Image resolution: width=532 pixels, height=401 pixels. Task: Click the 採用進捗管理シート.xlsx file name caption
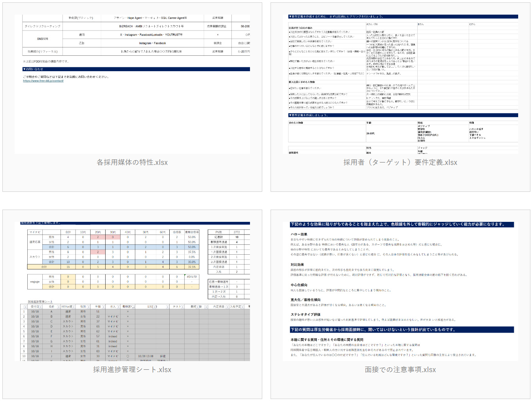pyautogui.click(x=132, y=369)
